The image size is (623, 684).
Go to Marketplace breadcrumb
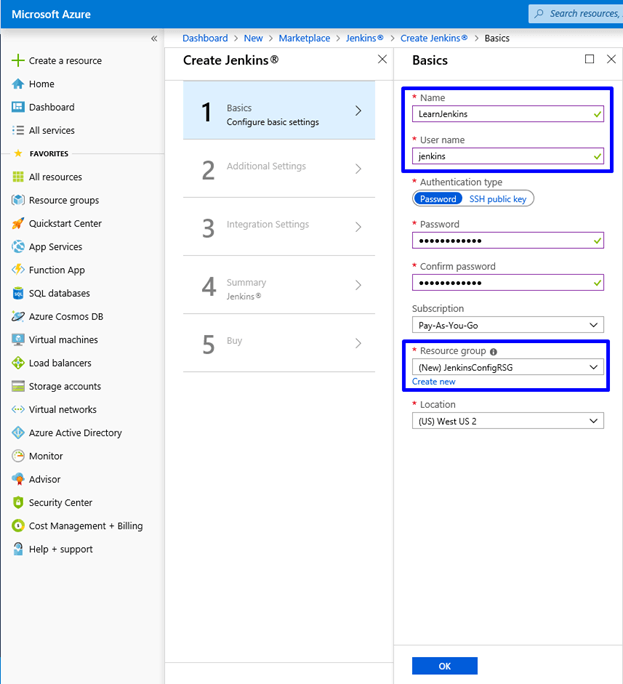point(304,38)
